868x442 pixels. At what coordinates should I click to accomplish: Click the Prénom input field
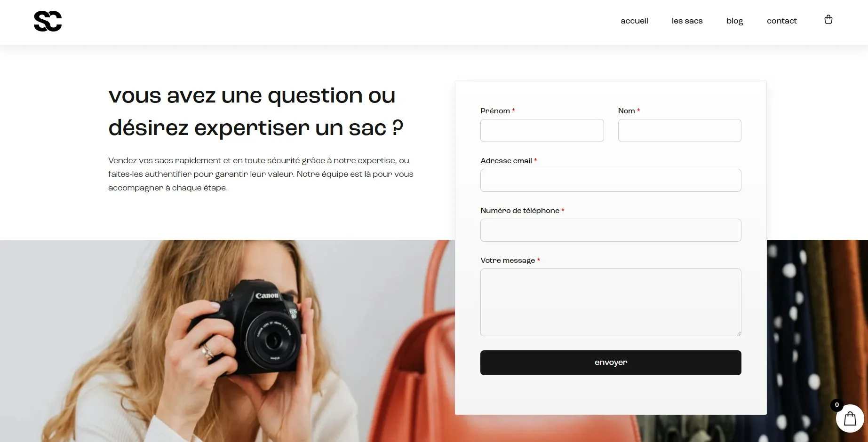[x=542, y=130]
